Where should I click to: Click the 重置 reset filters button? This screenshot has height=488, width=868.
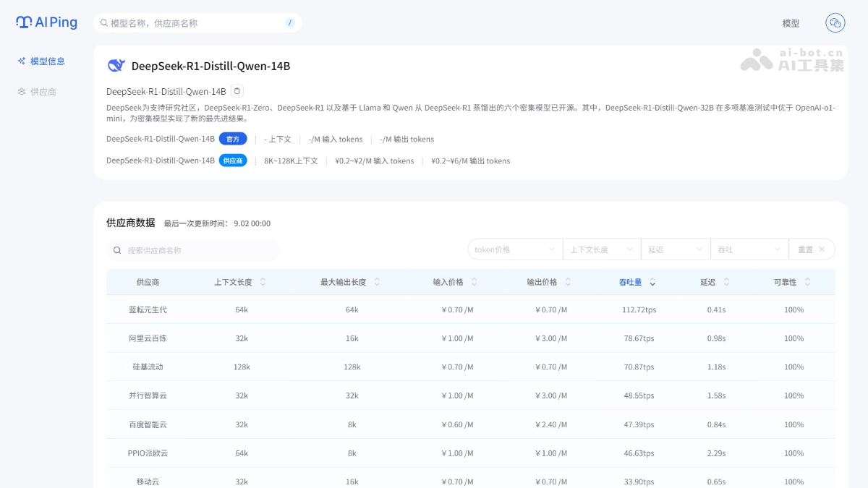tap(811, 249)
